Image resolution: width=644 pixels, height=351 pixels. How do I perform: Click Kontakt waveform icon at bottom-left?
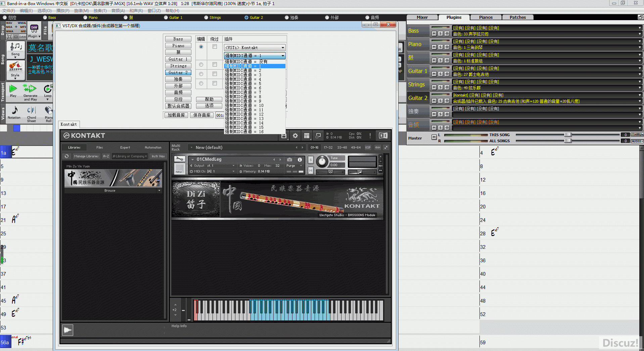pyautogui.click(x=67, y=330)
